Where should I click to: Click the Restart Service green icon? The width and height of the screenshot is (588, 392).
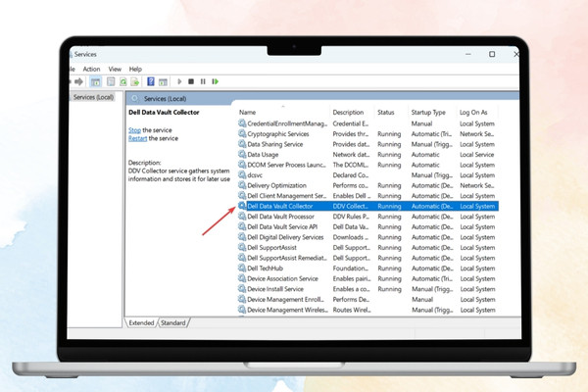click(x=216, y=81)
